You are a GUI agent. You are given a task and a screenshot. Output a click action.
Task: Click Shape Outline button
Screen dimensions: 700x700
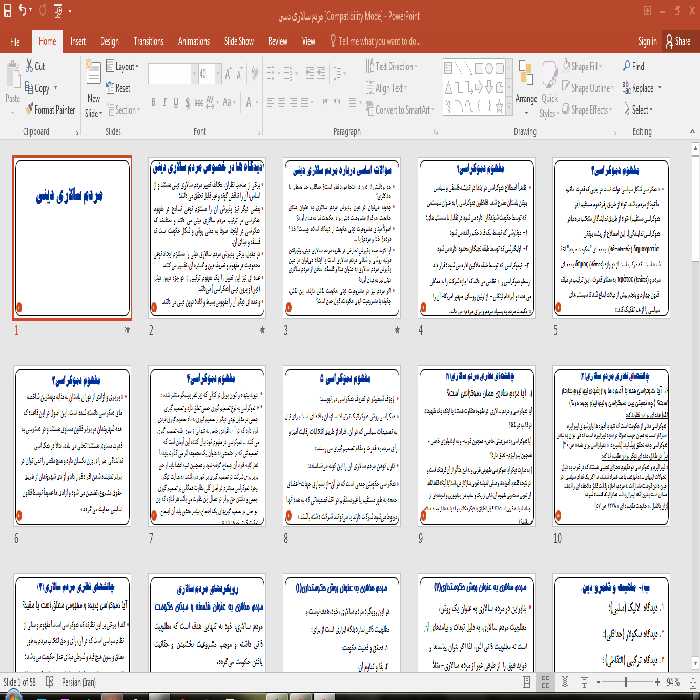pos(587,88)
